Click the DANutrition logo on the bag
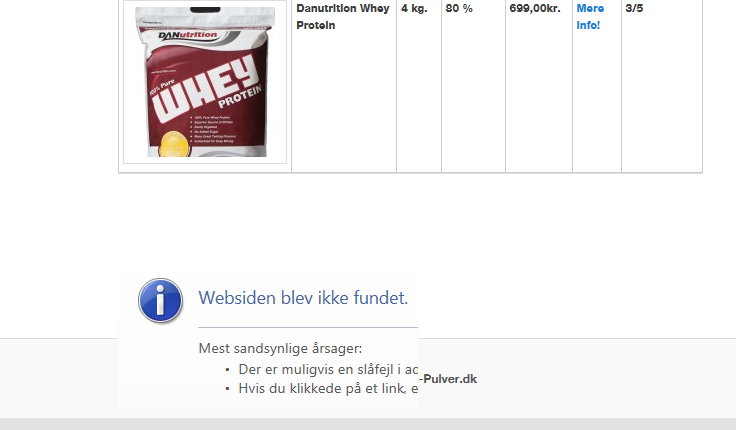Viewport: 736px width, 430px height. (x=188, y=35)
